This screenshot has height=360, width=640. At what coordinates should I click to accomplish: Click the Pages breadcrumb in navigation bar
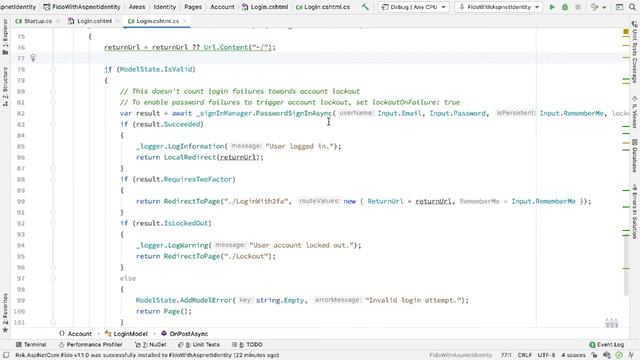(193, 7)
